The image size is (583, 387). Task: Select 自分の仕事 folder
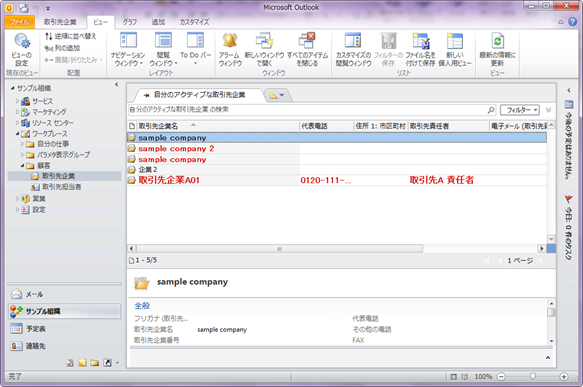[x=52, y=144]
